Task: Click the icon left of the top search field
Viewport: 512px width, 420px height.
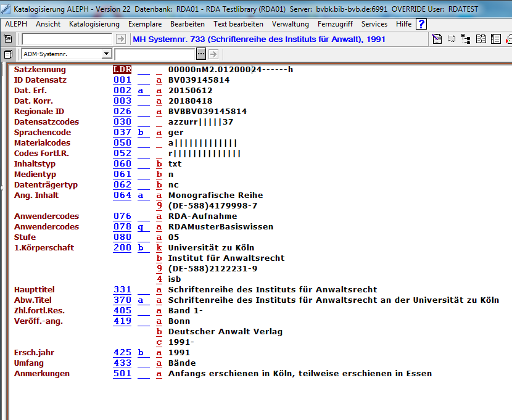Action: [8, 39]
